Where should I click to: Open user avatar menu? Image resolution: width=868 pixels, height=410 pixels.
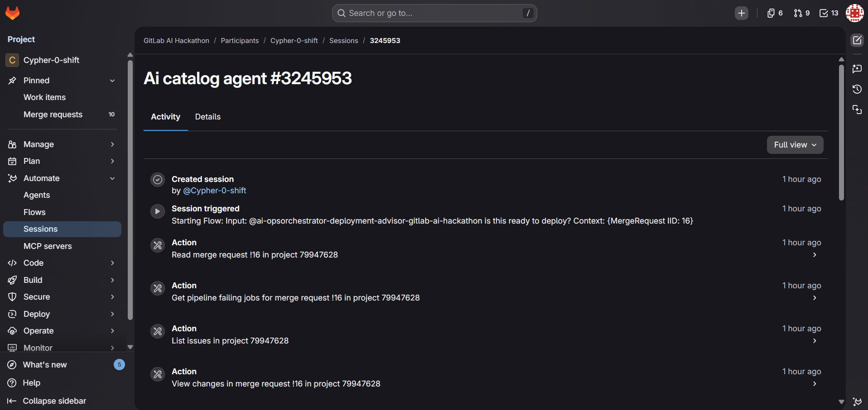pyautogui.click(x=854, y=13)
